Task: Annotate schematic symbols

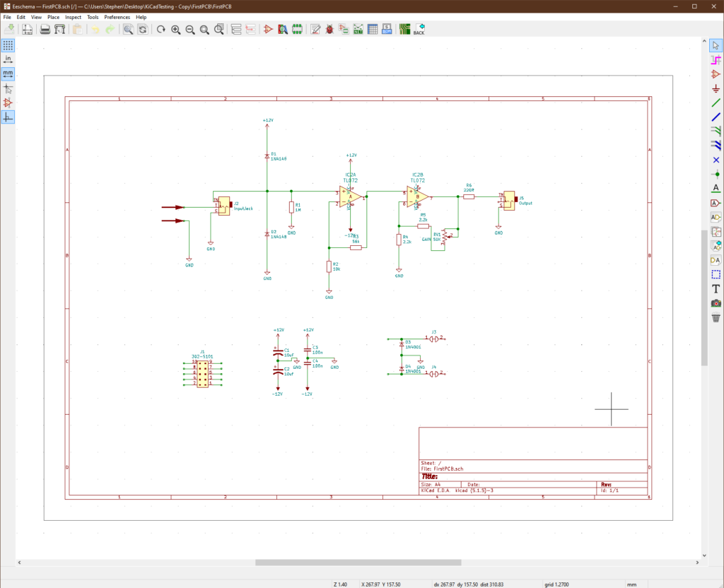Action: [x=315, y=30]
